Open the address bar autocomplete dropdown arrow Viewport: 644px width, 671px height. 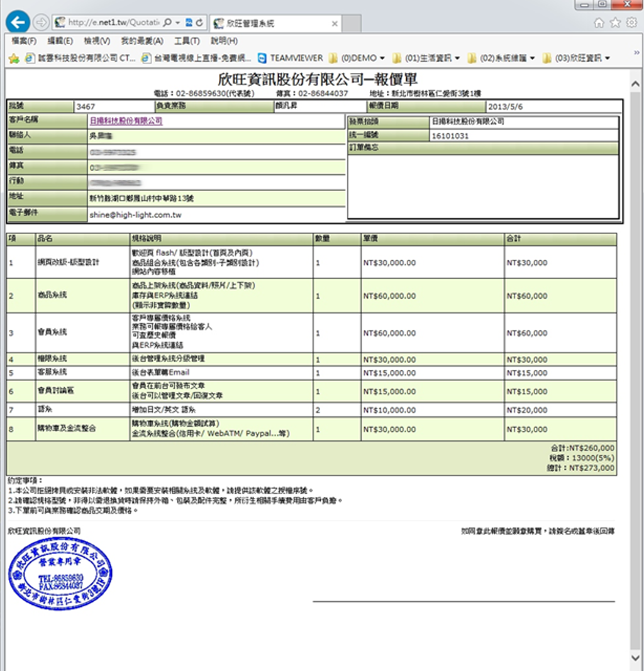pos(177,22)
